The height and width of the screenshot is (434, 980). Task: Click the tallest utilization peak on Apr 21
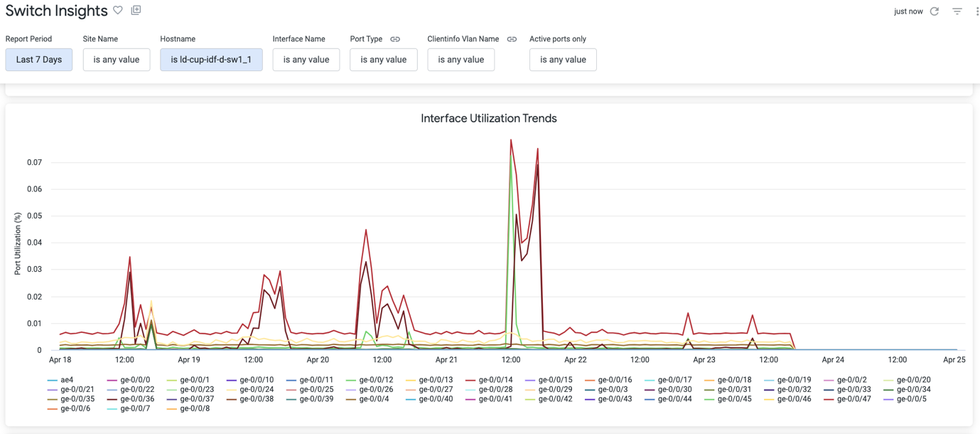511,141
